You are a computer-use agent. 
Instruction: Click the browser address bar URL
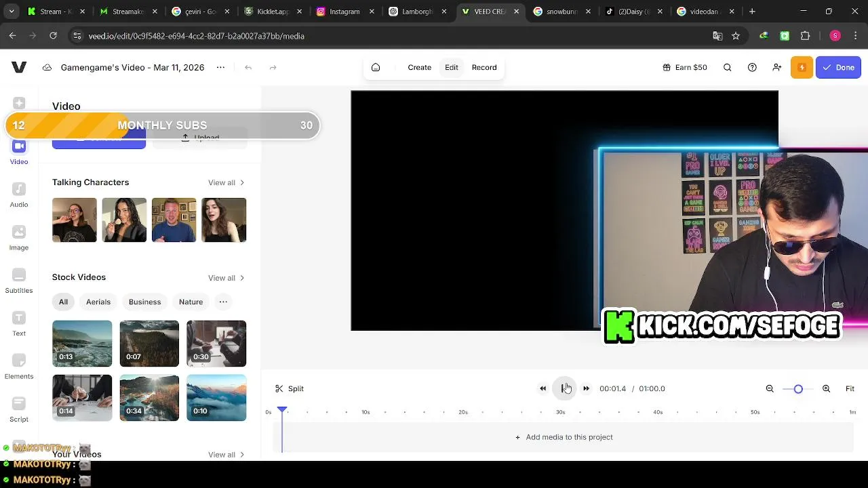tap(196, 36)
